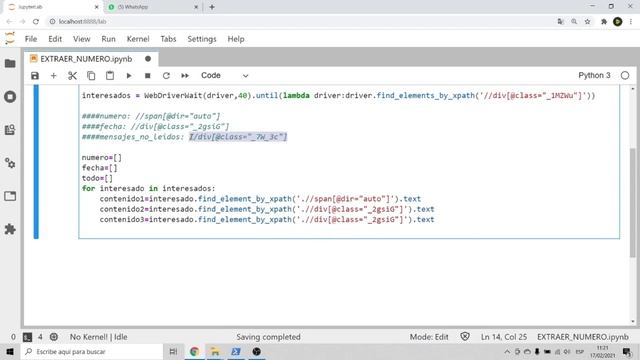Open the Tabs menu
This screenshot has width=640, height=360.
[x=168, y=39]
